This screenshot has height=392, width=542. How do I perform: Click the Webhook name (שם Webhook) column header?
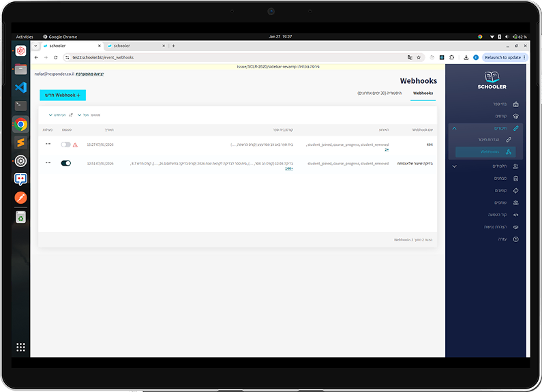(x=423, y=130)
